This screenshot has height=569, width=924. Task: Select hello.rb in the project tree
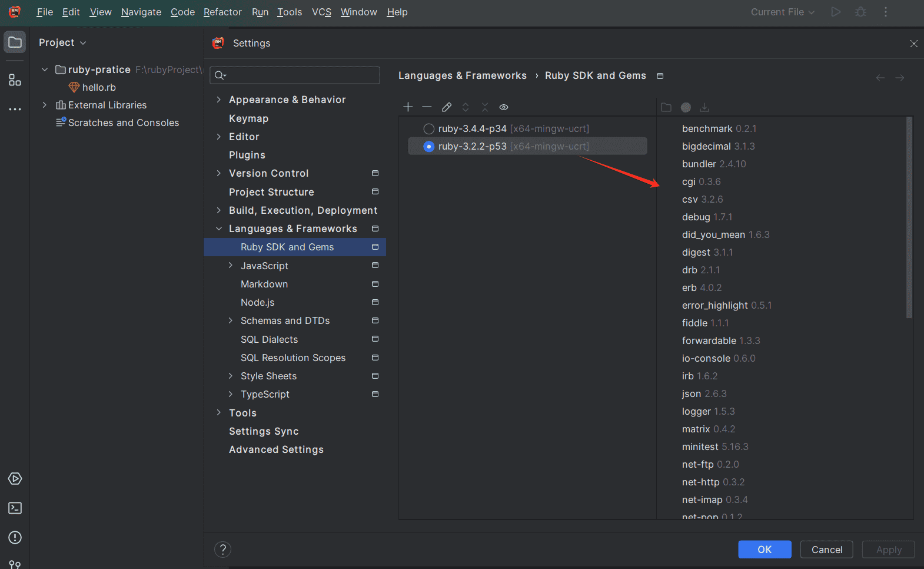tap(99, 87)
